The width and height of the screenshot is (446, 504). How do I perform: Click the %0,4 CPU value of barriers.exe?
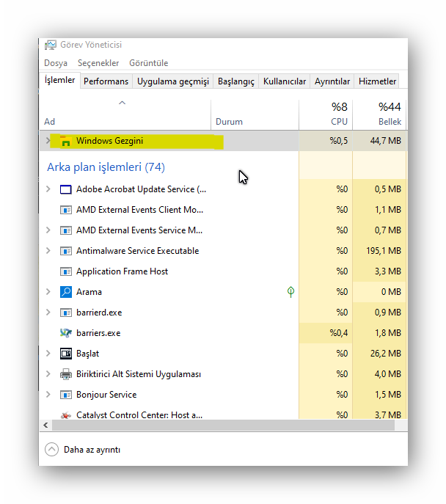(339, 333)
